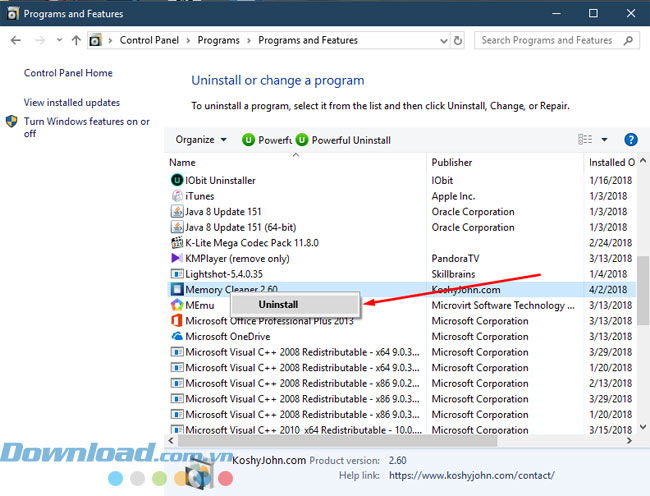Click the PandoraTV publisher cell

455,258
